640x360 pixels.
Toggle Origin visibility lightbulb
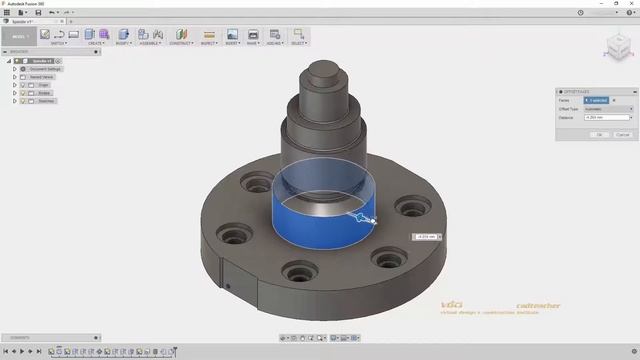click(23, 85)
